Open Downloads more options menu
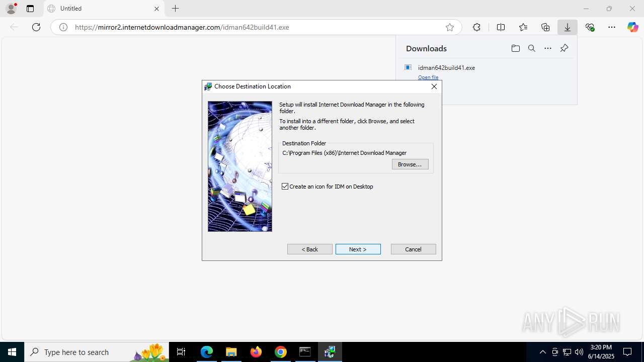Image resolution: width=644 pixels, height=362 pixels. click(548, 48)
